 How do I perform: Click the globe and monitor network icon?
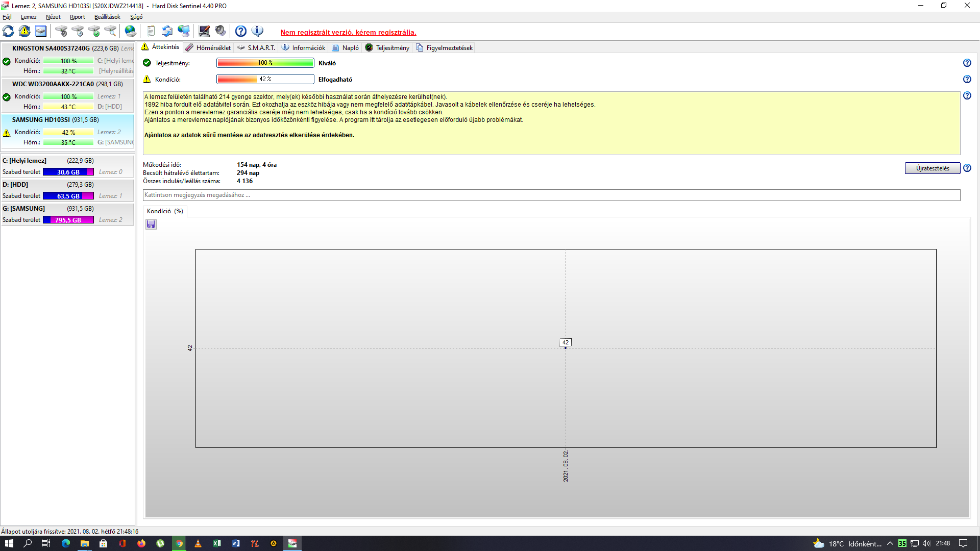click(x=184, y=32)
